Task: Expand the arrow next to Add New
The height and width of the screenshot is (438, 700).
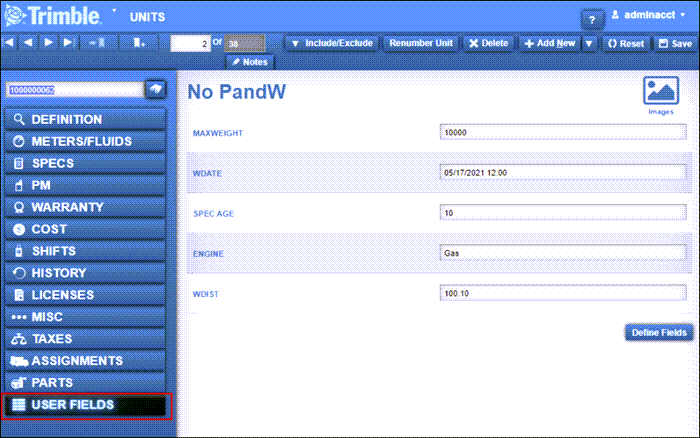Action: (589, 43)
